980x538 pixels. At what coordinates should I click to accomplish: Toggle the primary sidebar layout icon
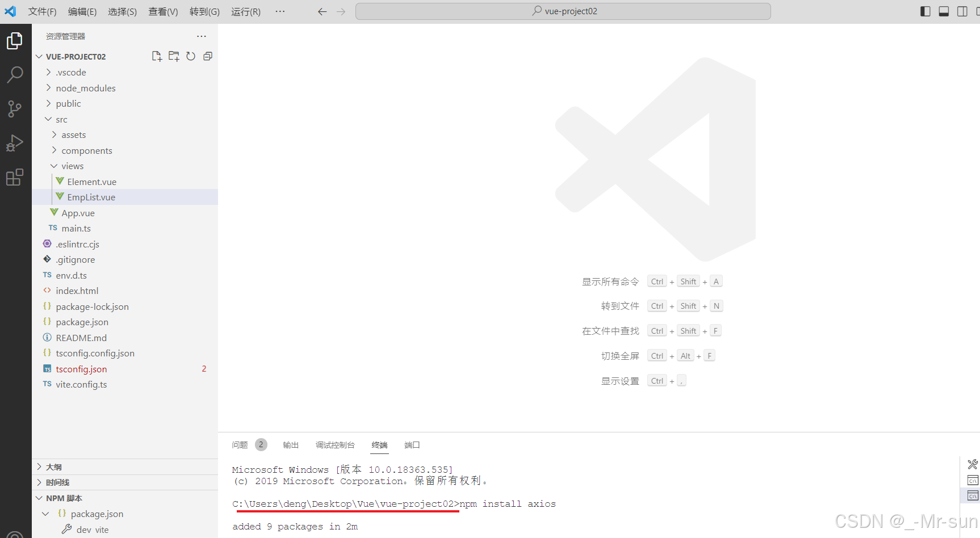[925, 11]
